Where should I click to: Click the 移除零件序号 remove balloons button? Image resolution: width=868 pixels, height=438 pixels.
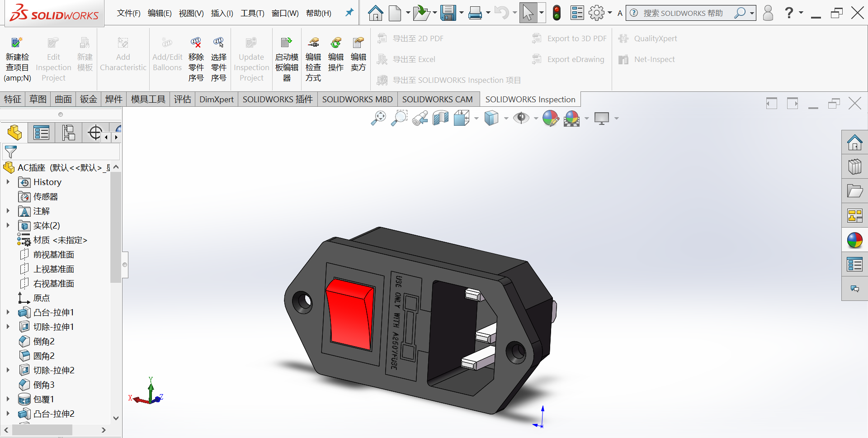[196, 60]
